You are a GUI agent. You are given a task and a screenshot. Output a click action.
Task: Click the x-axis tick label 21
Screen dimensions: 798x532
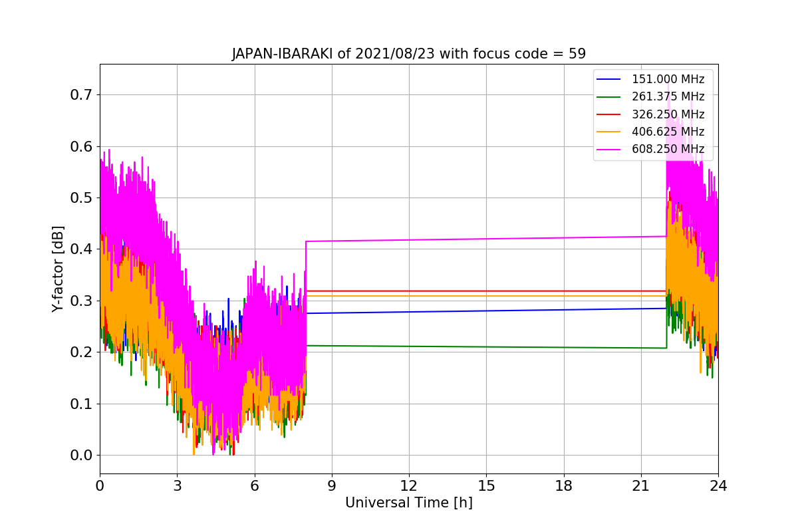click(x=641, y=486)
